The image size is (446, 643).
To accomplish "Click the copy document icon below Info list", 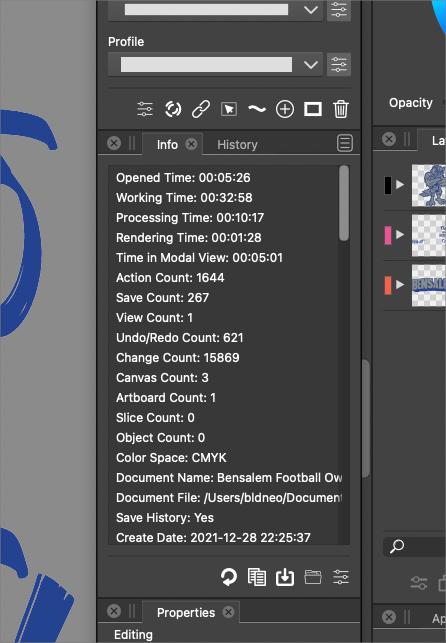I will [x=257, y=577].
